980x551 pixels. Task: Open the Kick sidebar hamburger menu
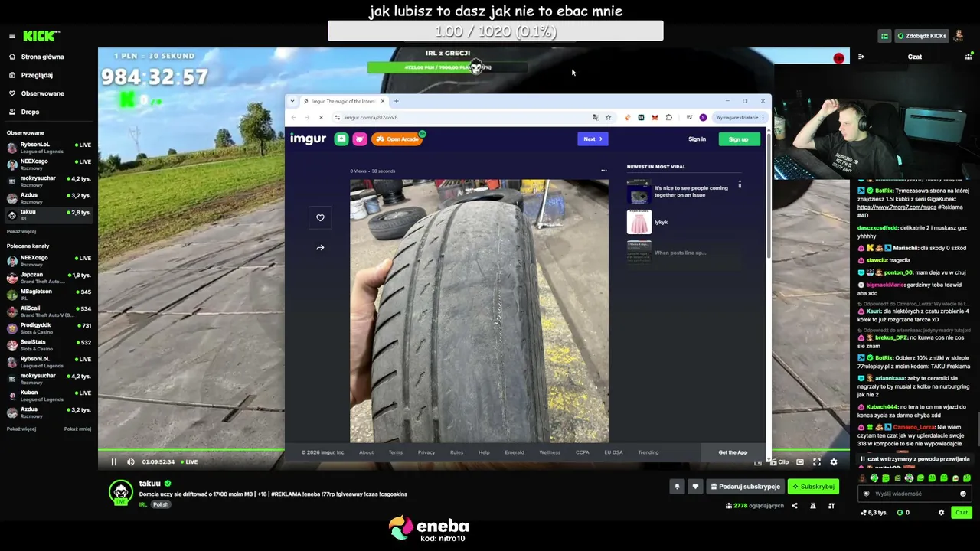pyautogui.click(x=12, y=36)
